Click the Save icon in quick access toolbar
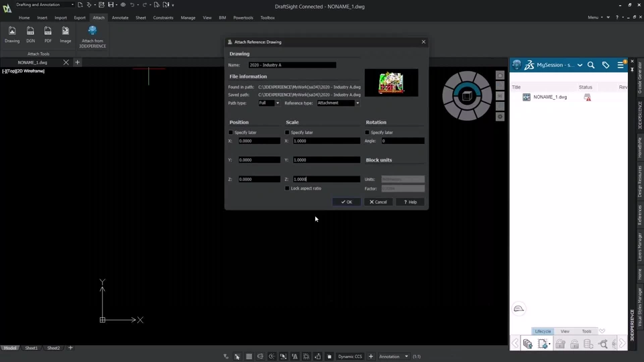 pyautogui.click(x=111, y=5)
